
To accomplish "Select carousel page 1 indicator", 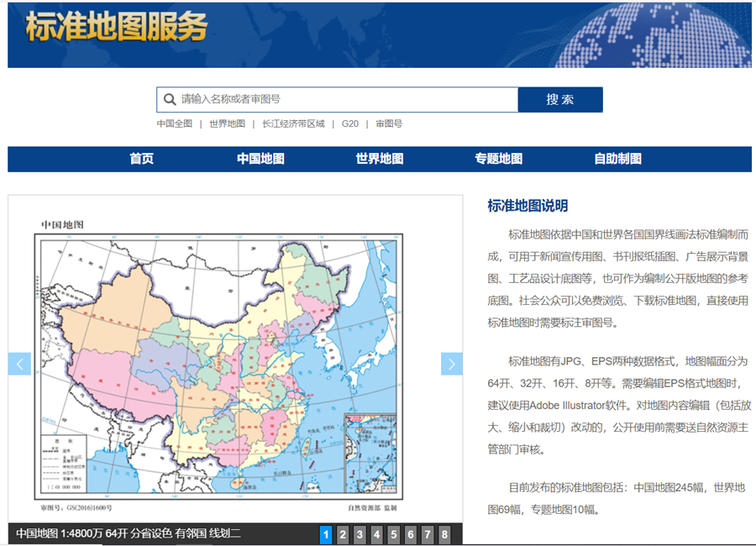I will [326, 534].
